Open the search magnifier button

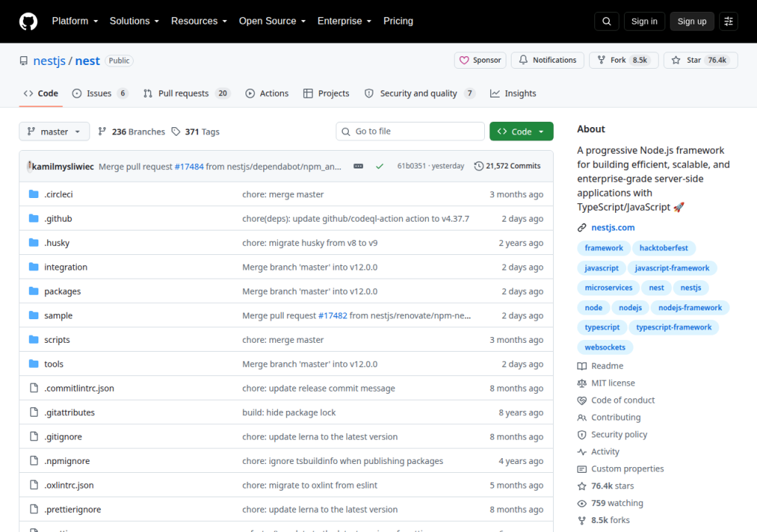pyautogui.click(x=606, y=21)
